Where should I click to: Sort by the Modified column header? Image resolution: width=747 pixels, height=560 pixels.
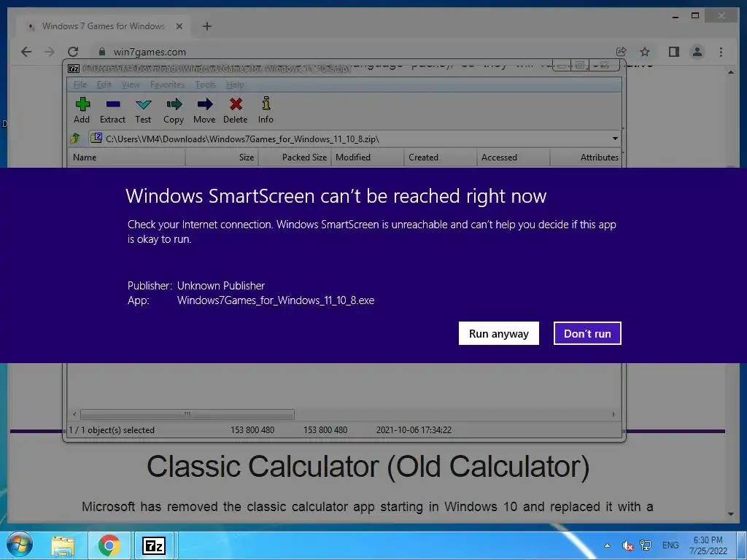368,157
